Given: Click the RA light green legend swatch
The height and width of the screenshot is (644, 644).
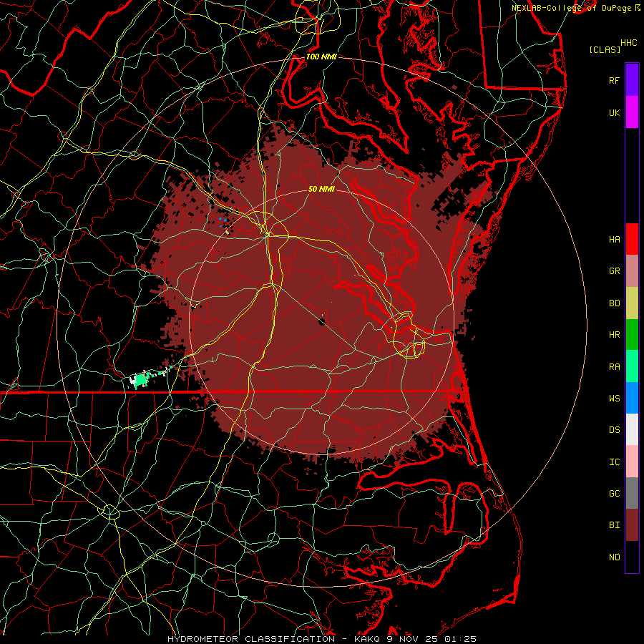Looking at the screenshot, I should pyautogui.click(x=632, y=366).
